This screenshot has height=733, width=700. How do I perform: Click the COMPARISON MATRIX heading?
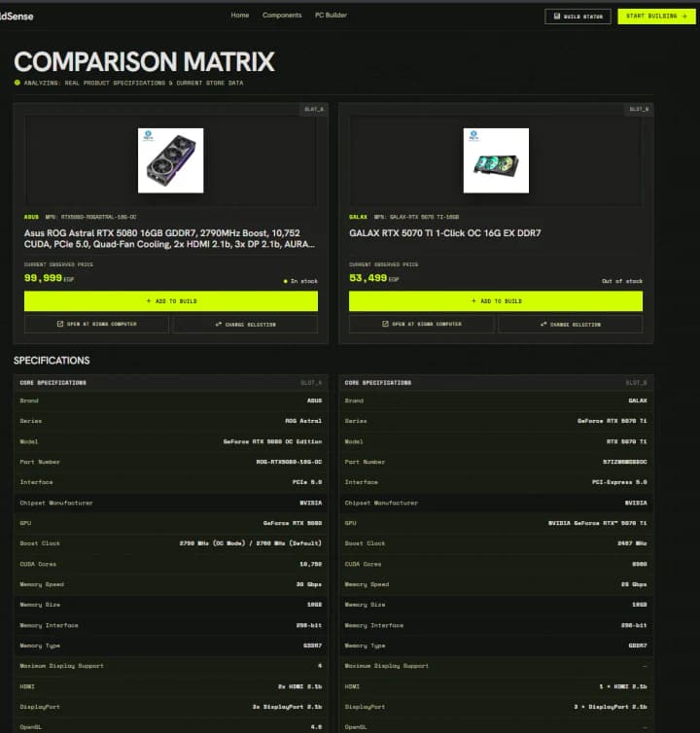pyautogui.click(x=144, y=61)
